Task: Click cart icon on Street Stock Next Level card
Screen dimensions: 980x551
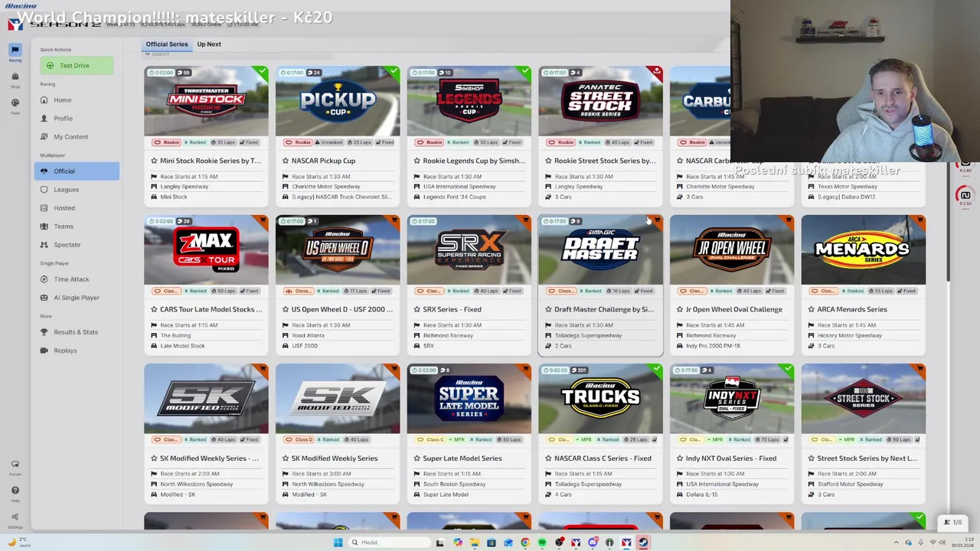Action: [920, 370]
